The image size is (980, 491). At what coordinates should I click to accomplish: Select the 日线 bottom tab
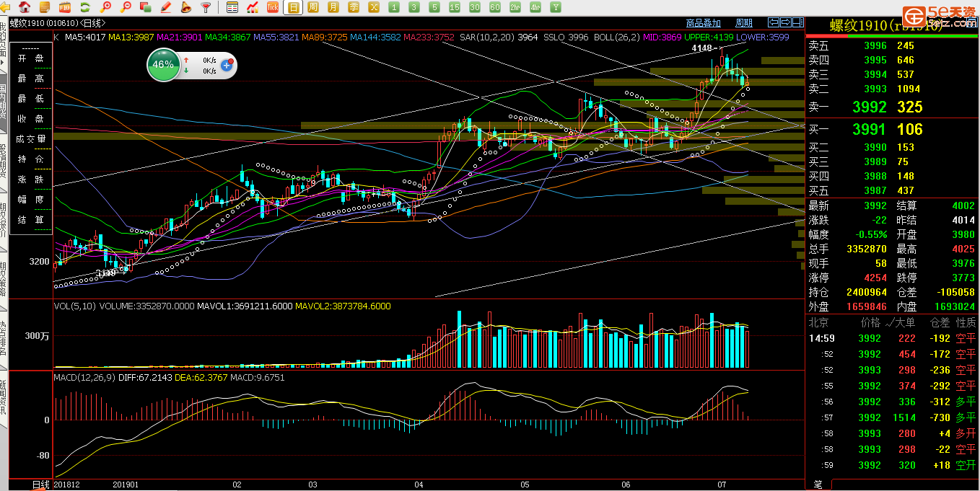pyautogui.click(x=40, y=485)
